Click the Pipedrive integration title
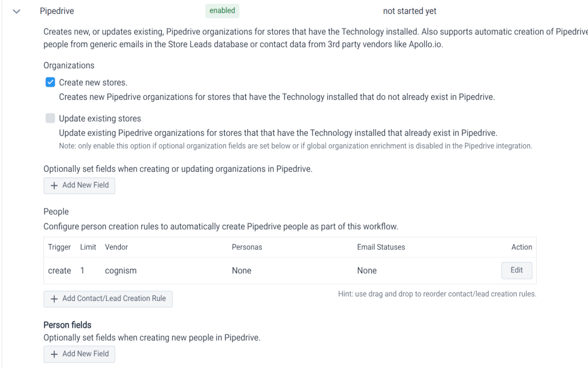 [x=57, y=11]
